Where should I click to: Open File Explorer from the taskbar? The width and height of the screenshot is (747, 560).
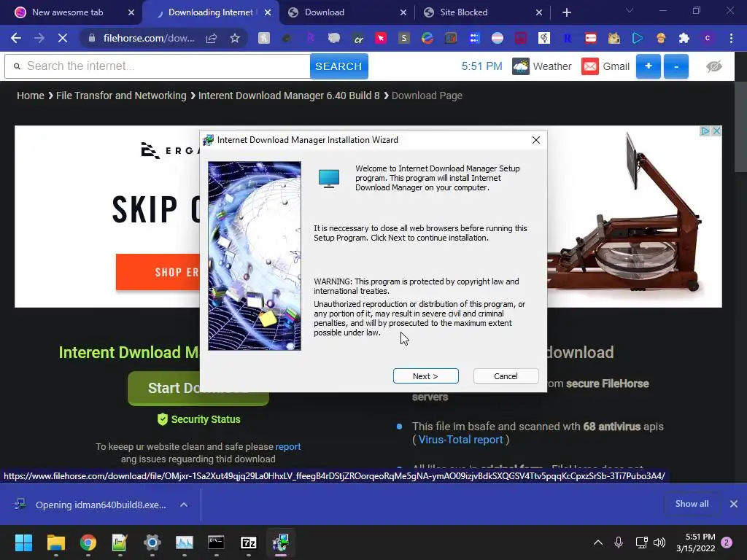(x=55, y=542)
